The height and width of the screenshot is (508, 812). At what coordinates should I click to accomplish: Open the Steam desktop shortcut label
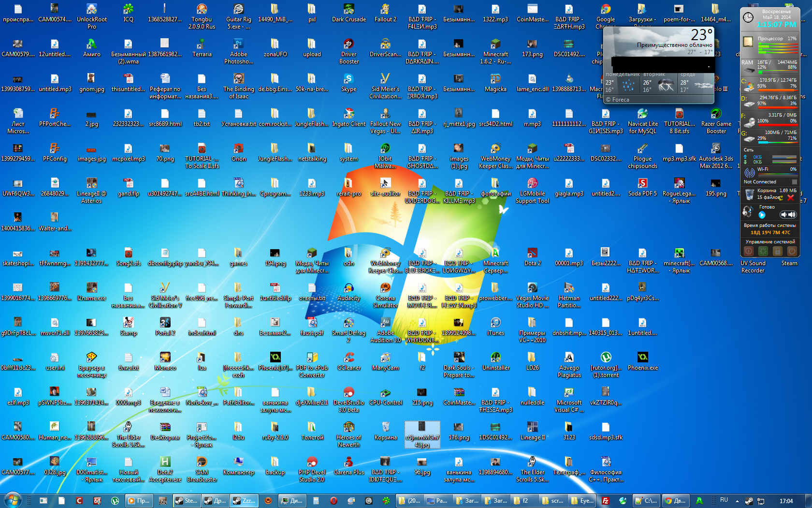coord(789,263)
